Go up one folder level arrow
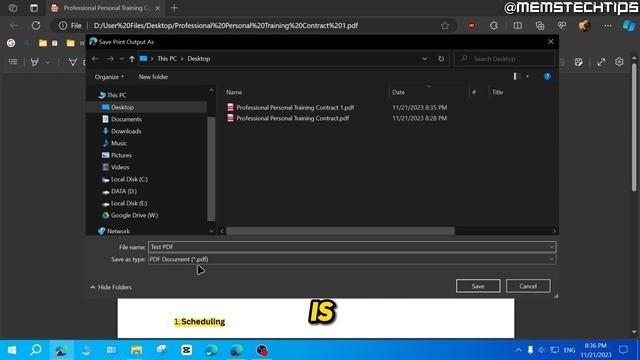The height and width of the screenshot is (360, 640). pos(132,59)
